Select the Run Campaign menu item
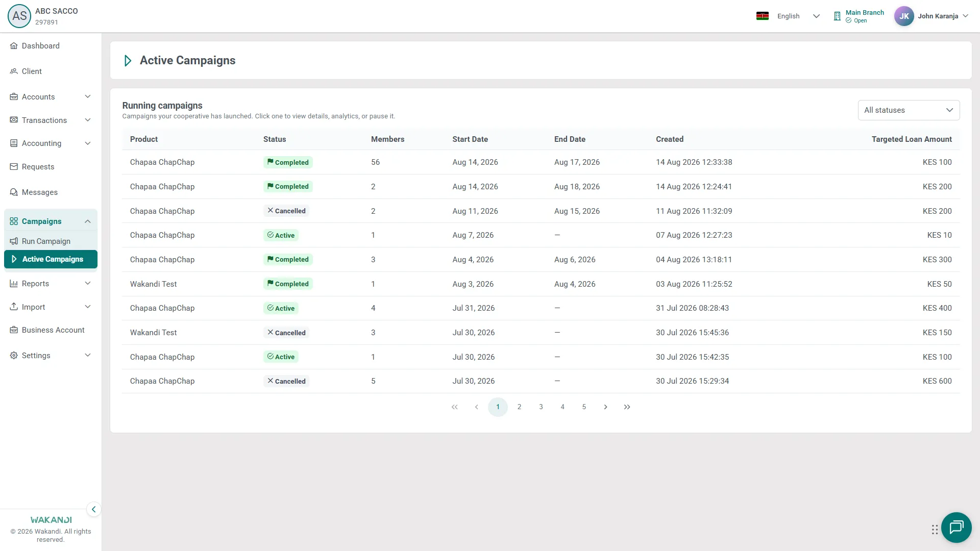This screenshot has height=551, width=980. (51, 241)
